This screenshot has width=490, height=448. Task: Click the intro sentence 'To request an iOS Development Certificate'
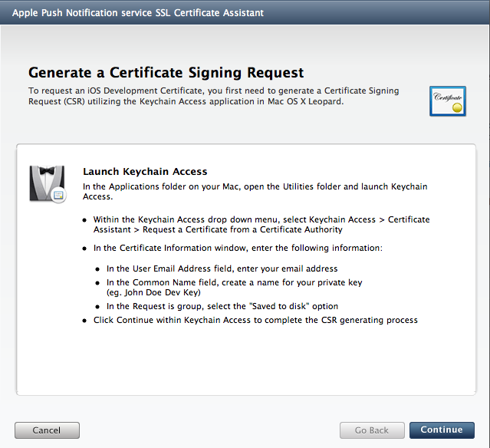click(x=214, y=96)
